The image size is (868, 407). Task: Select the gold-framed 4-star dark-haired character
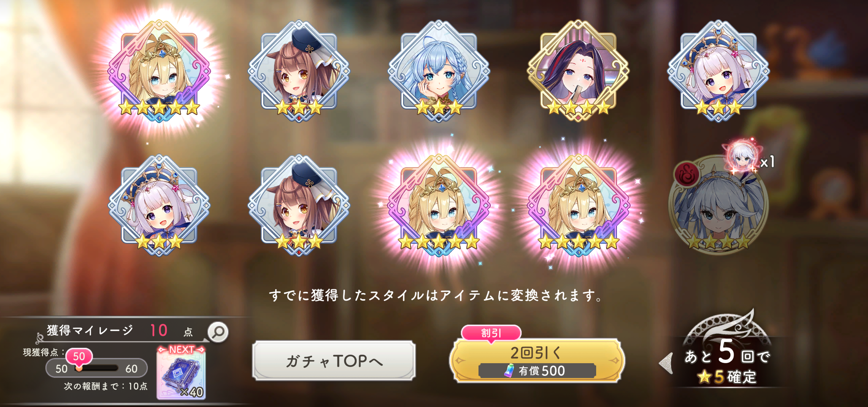pos(579,71)
